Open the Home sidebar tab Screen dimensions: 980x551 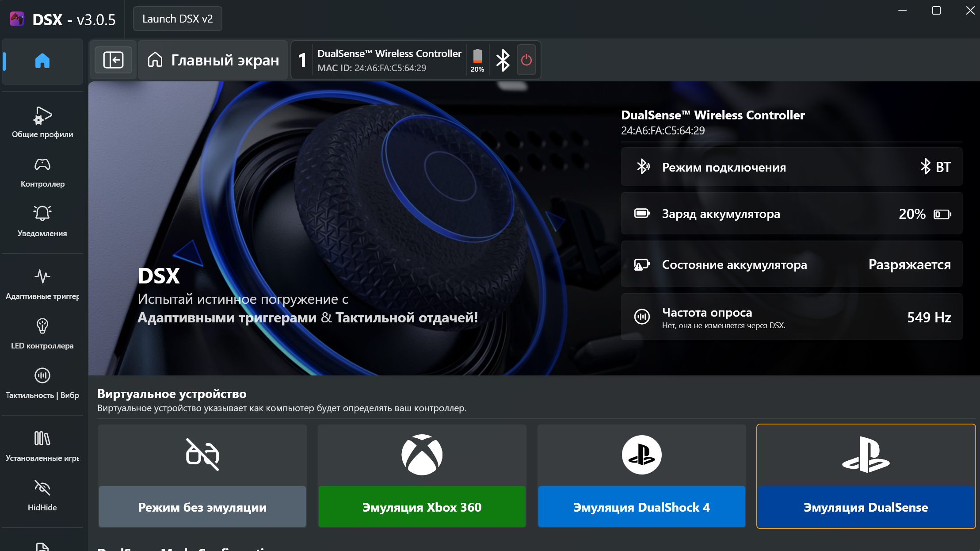(42, 61)
